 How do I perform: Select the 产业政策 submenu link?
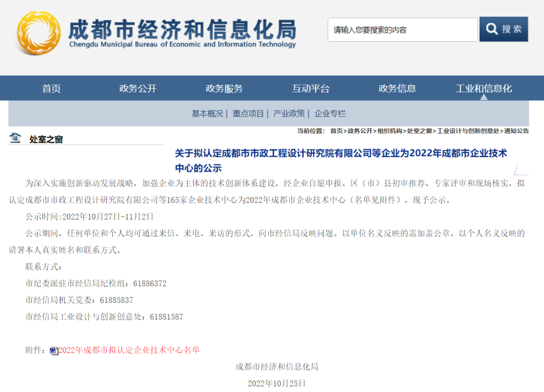(289, 113)
